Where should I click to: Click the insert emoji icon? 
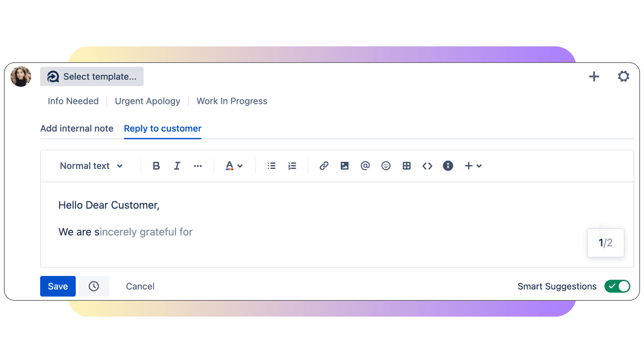pyautogui.click(x=385, y=165)
